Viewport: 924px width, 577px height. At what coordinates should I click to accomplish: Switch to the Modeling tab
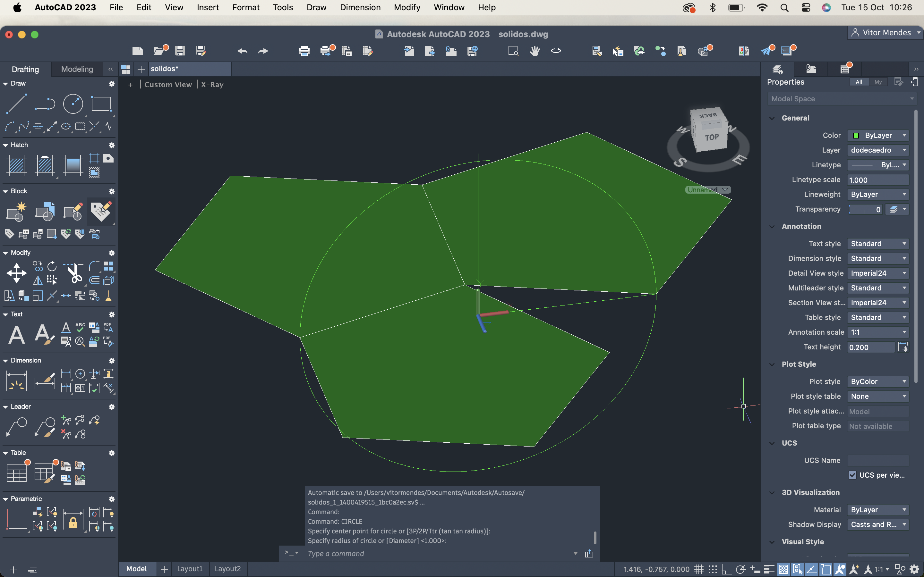click(x=77, y=69)
